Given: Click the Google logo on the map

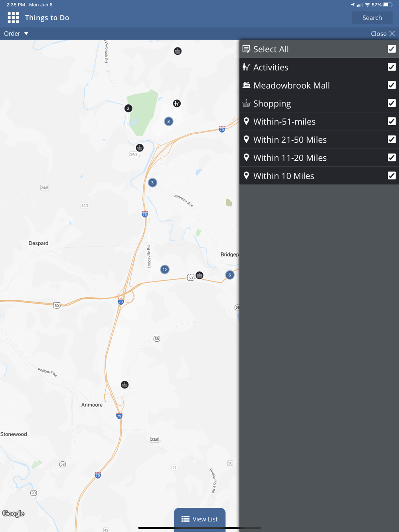Looking at the screenshot, I should coord(13,514).
